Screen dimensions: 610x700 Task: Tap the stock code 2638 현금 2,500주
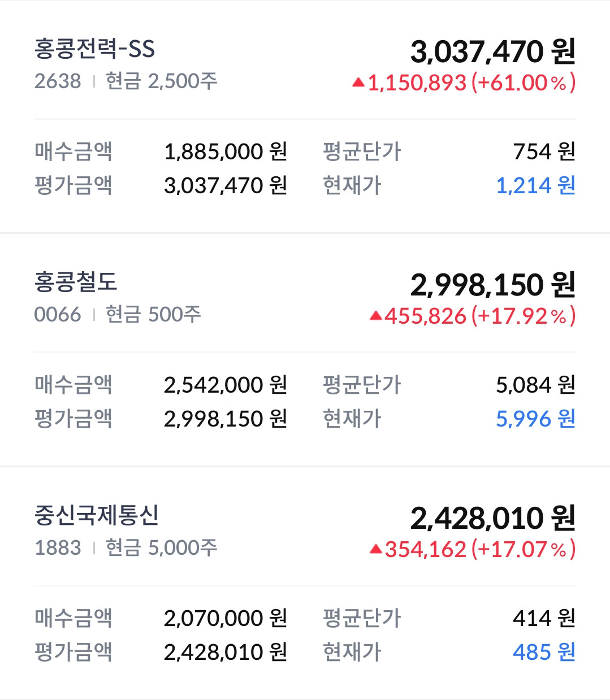click(126, 81)
